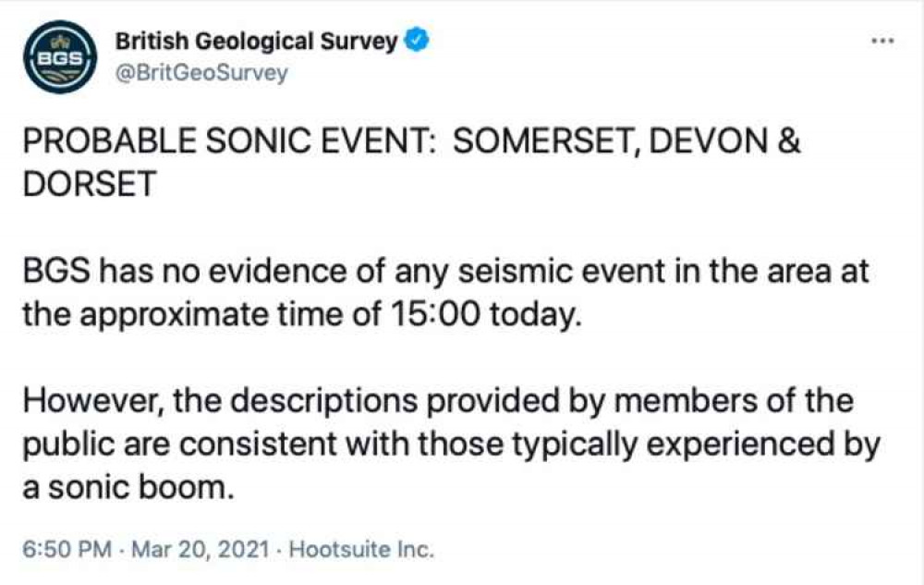
Task: Click the blue verified badge
Action: click(418, 40)
